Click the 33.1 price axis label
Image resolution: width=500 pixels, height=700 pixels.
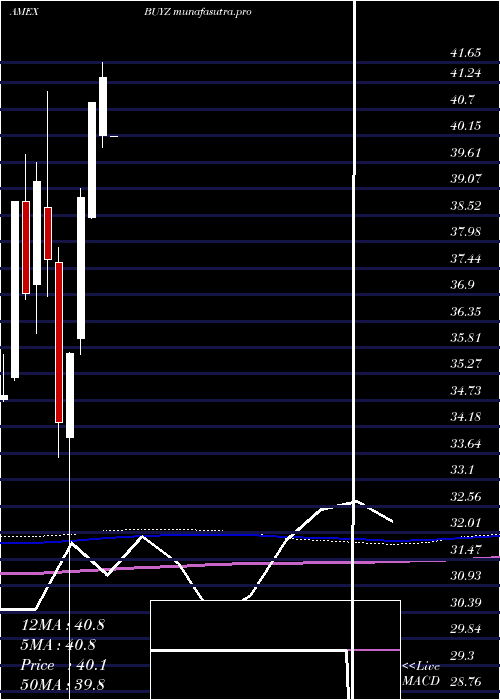(x=463, y=470)
